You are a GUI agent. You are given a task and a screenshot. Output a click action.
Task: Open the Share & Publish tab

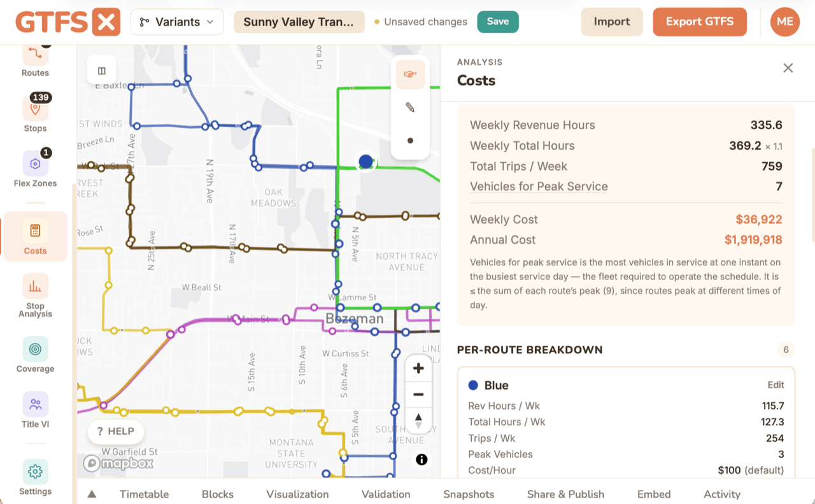coord(565,494)
